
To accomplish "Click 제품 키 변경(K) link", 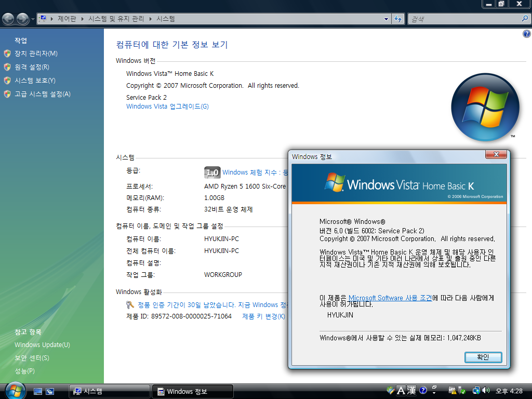I will 263,316.
